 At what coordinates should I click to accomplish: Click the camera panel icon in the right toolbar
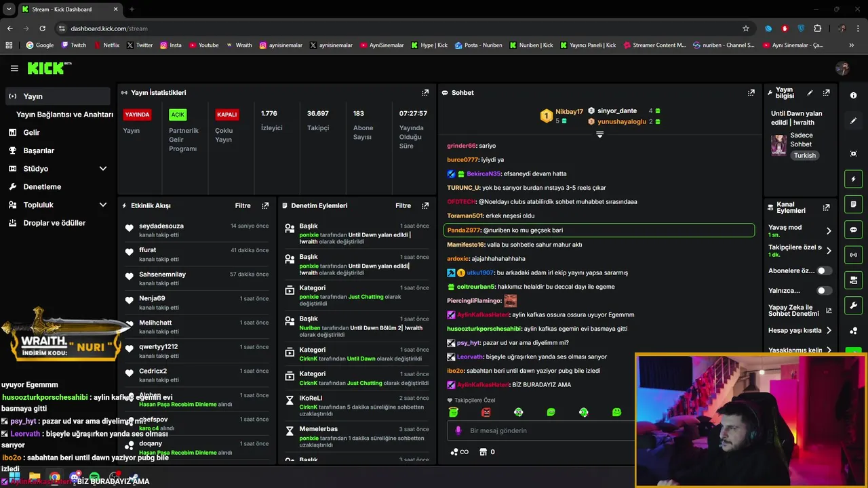[853, 280]
